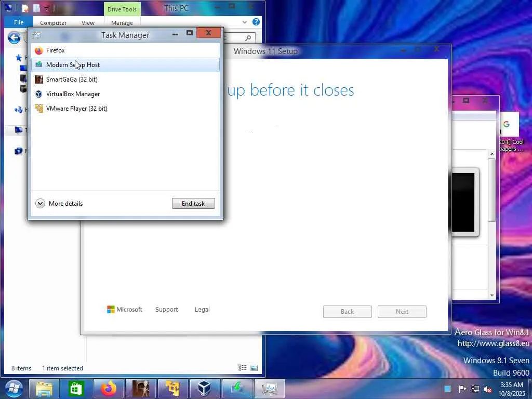The height and width of the screenshot is (399, 532).
Task: Select SmartGaGa (32 bit) in Task Manager
Action: (x=125, y=79)
